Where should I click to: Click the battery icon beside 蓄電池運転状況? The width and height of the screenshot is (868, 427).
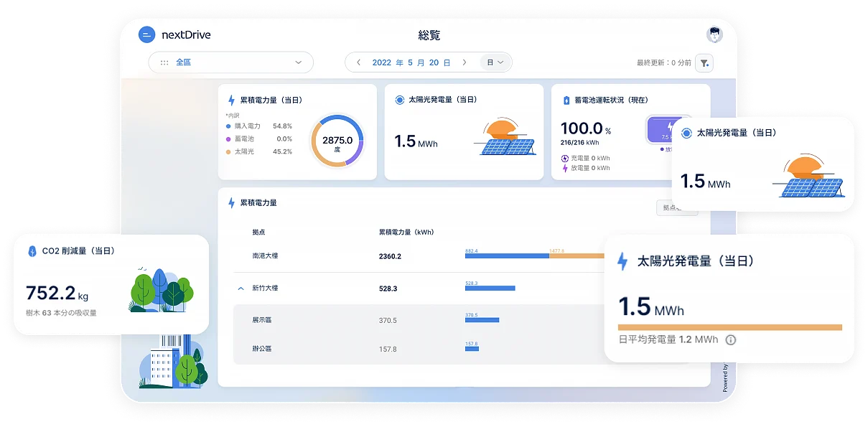566,100
